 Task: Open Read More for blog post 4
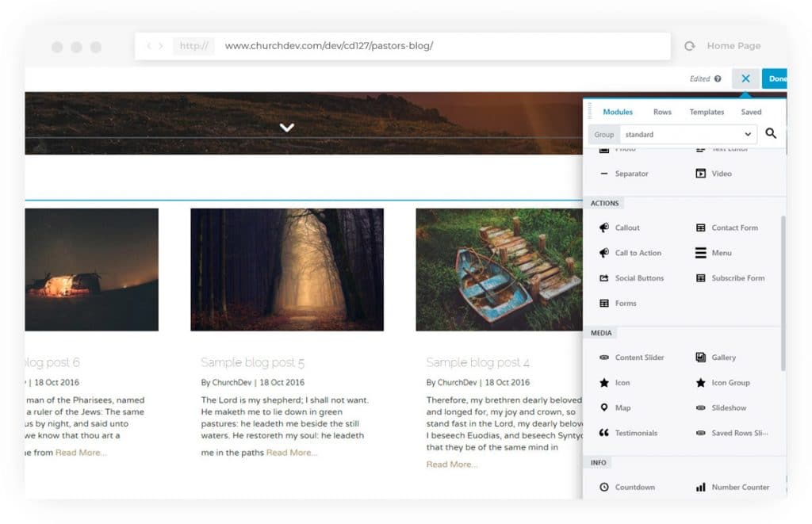452,465
